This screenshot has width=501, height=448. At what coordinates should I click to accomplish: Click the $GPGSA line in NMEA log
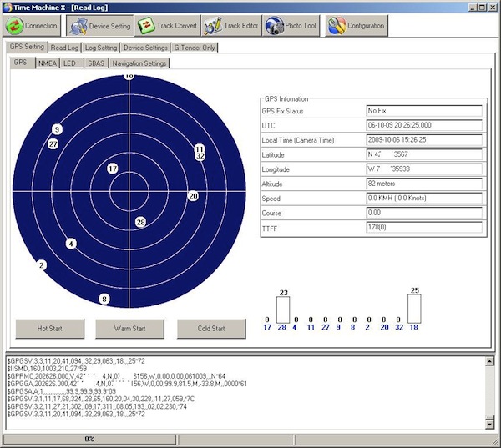(62, 391)
